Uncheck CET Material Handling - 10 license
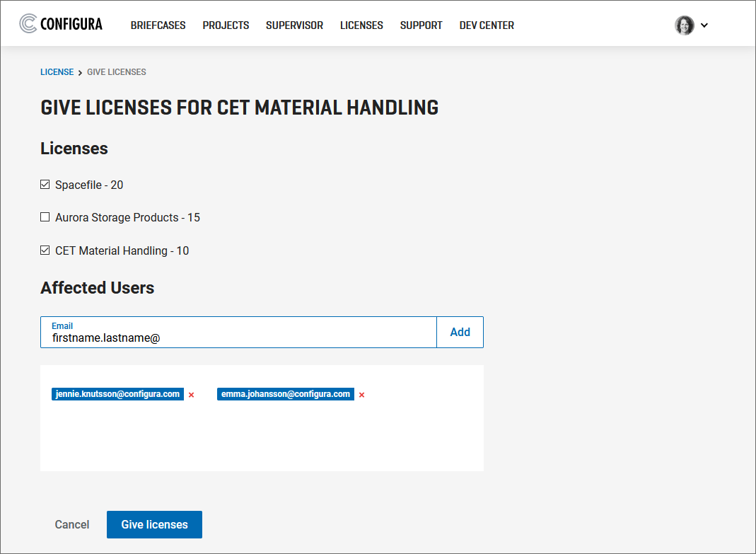 [45, 250]
